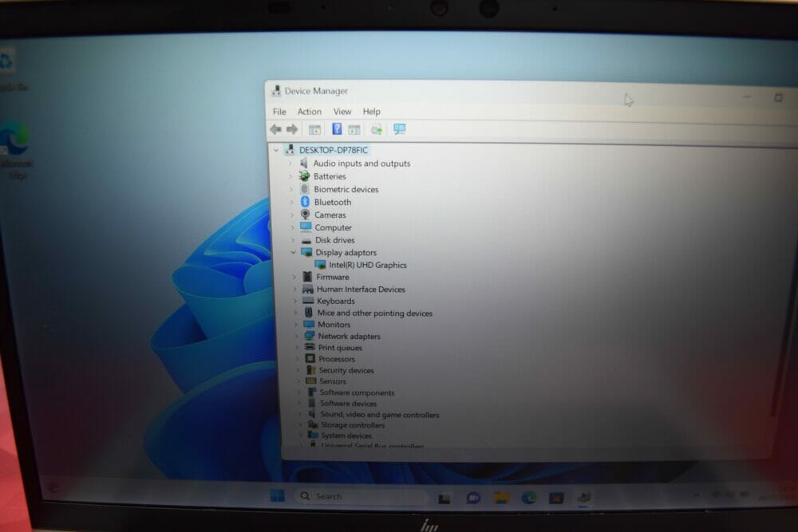Select the Intel(R) UHD Graphics device
The image size is (798, 532).
(368, 265)
